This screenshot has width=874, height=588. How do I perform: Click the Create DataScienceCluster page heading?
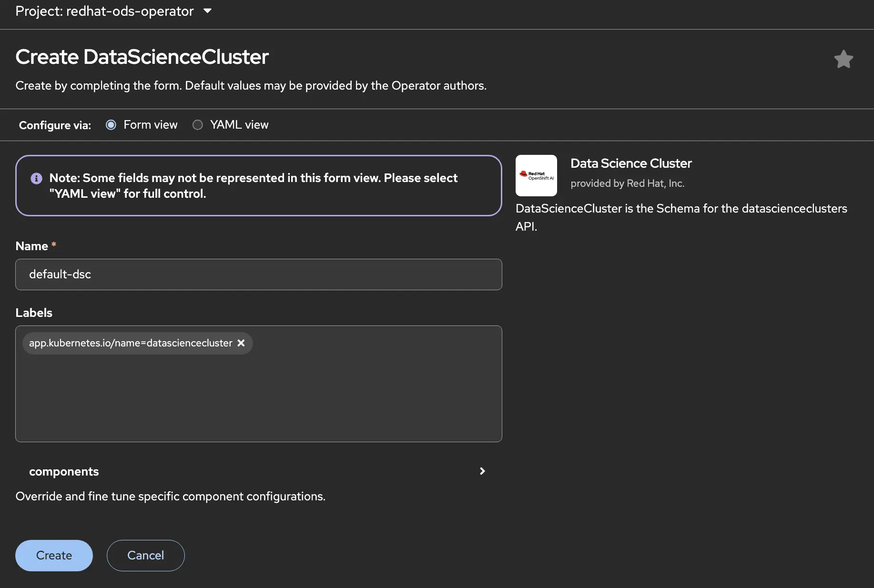(x=142, y=57)
